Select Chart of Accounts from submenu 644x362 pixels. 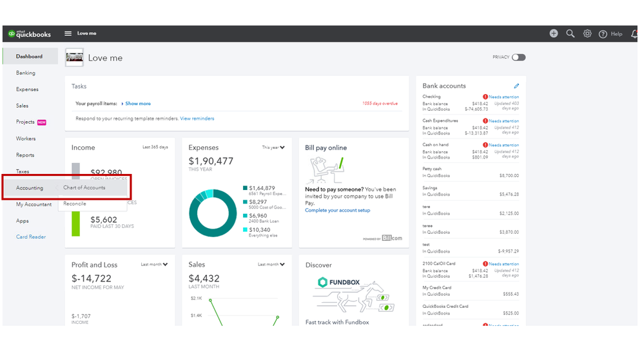pos(84,187)
